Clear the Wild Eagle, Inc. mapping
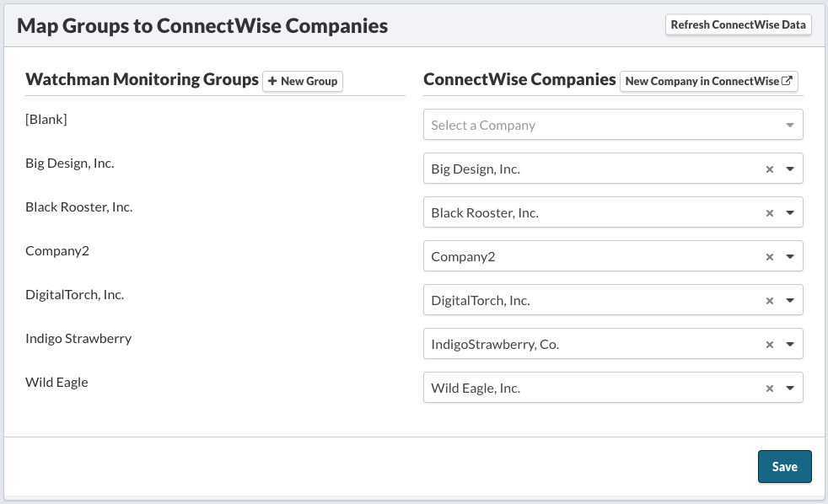The image size is (828, 504). pos(769,388)
